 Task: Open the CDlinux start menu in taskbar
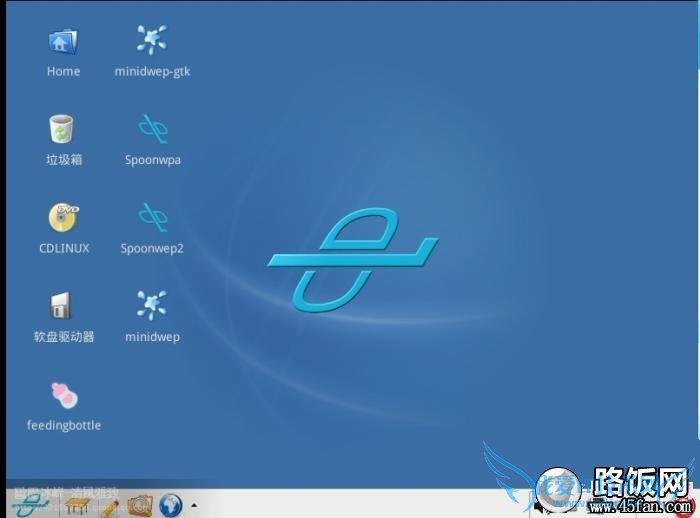coord(31,505)
